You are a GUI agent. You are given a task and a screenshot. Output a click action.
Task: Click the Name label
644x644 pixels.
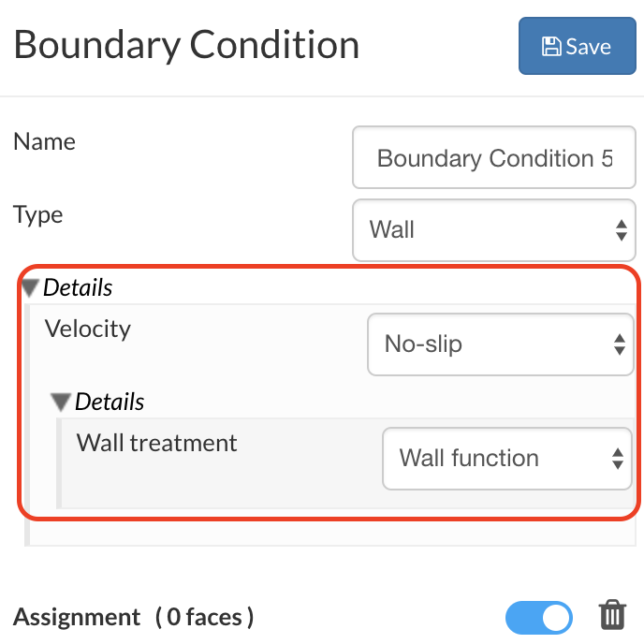point(44,142)
